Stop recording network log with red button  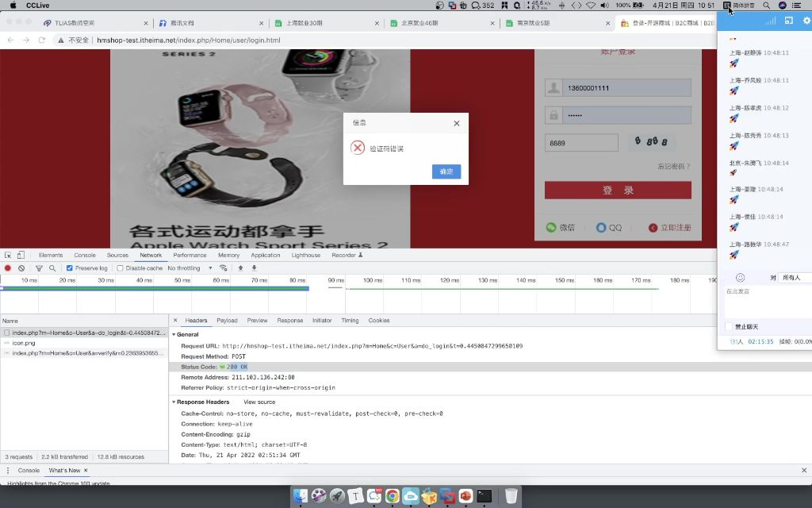(x=8, y=268)
